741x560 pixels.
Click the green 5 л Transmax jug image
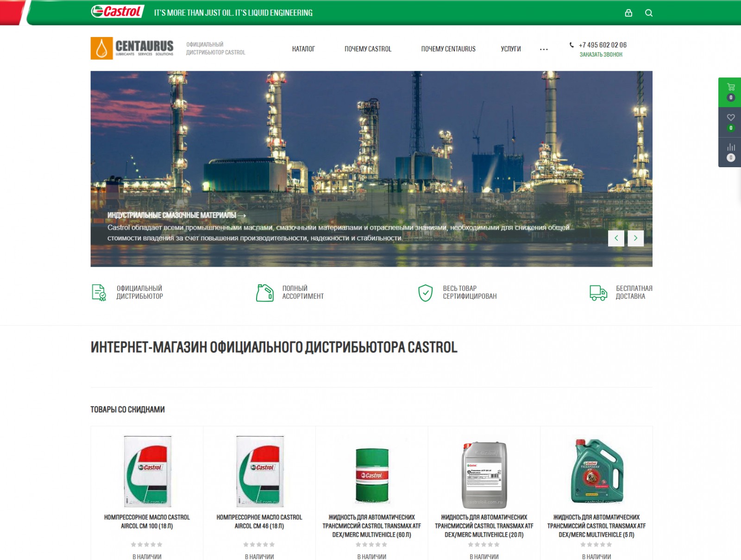597,471
